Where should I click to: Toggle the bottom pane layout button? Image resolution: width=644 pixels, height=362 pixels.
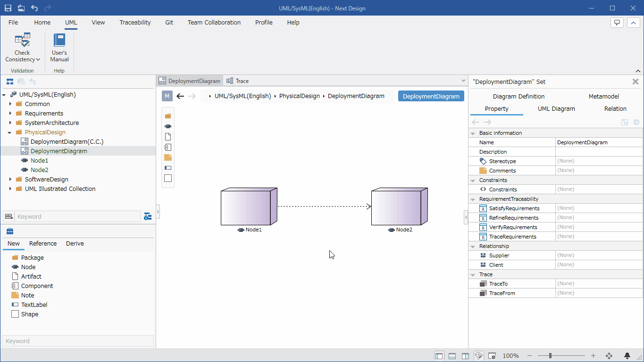point(452,356)
